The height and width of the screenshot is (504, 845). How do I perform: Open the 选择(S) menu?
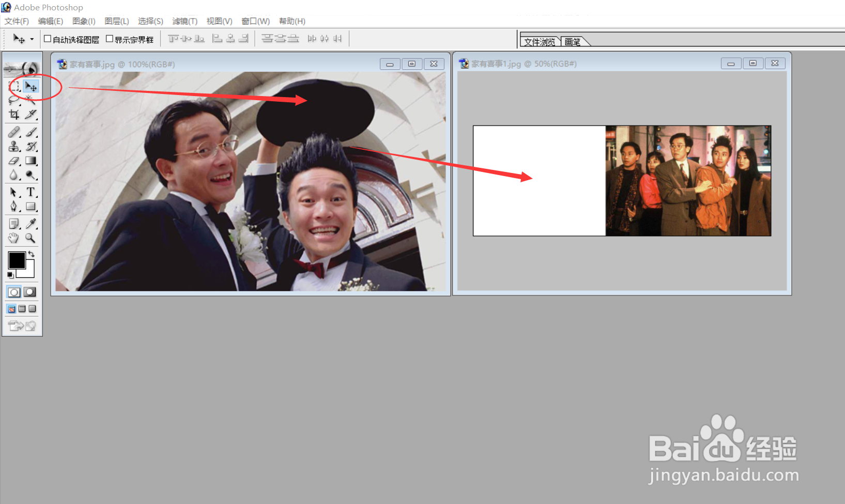(150, 21)
